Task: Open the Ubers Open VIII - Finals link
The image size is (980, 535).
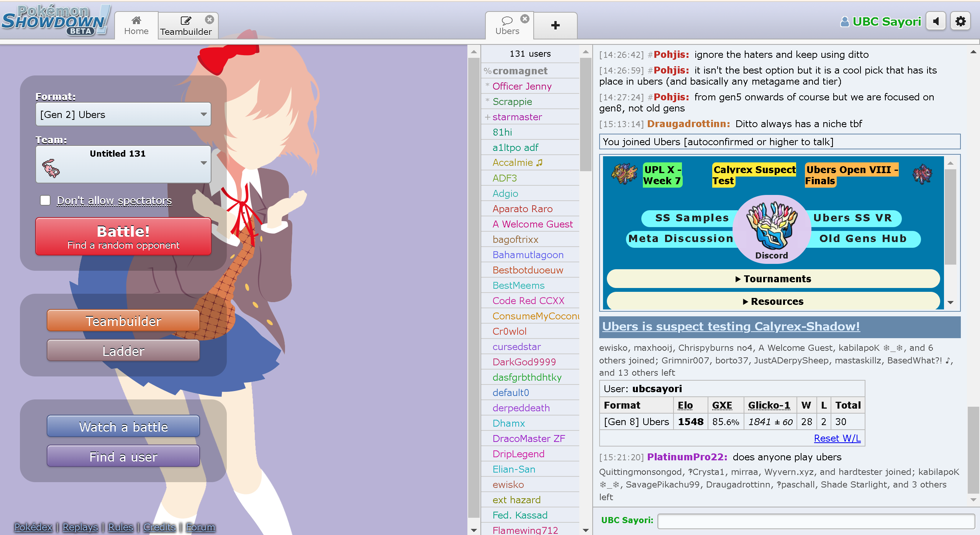Action: (852, 175)
